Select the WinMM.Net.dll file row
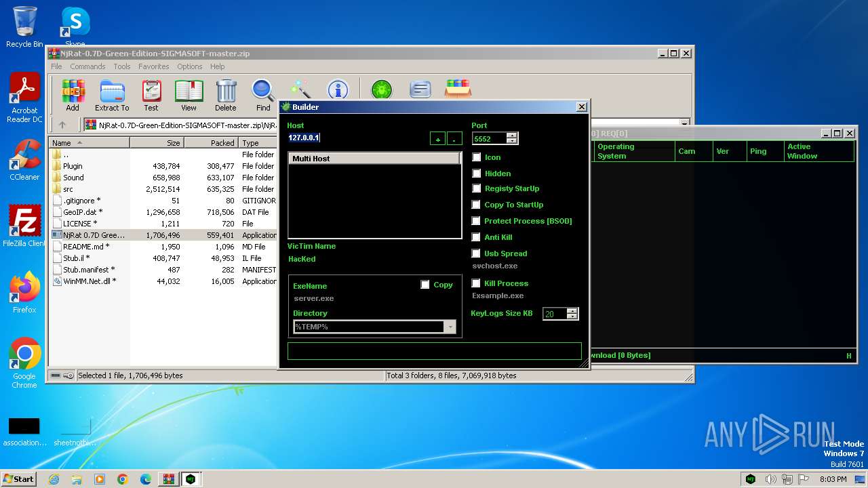This screenshot has height=488, width=868. (x=163, y=281)
